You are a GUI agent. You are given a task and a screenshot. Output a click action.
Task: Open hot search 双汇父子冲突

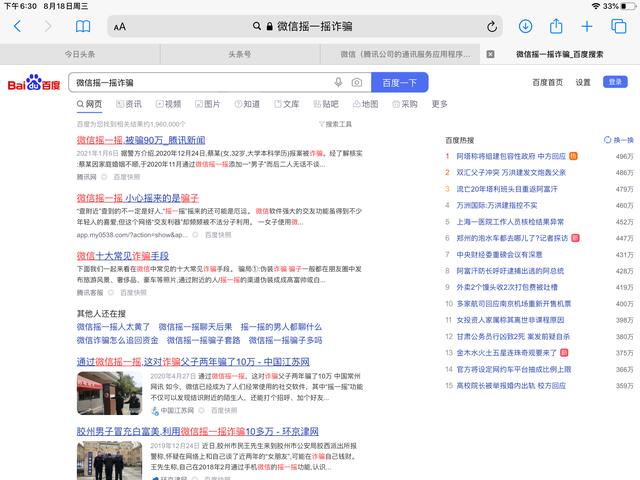click(x=511, y=173)
